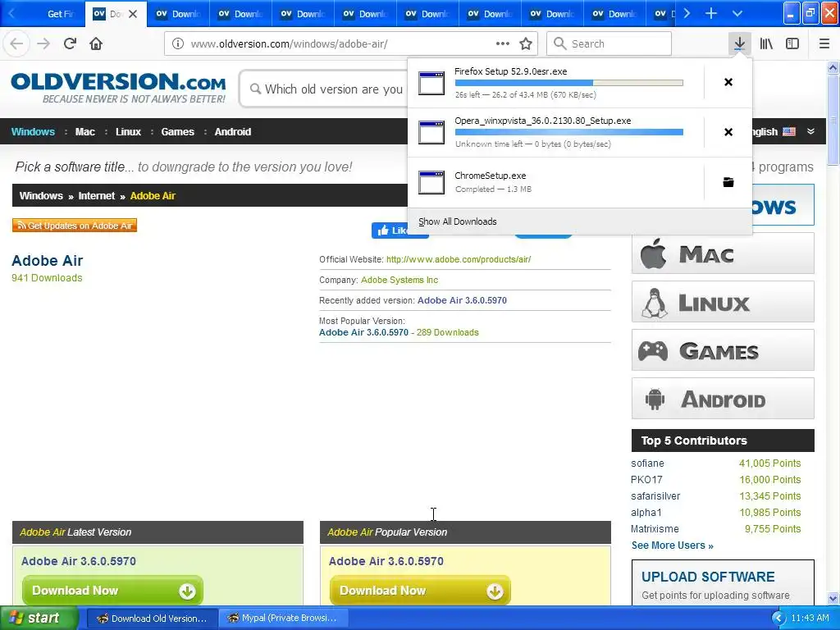Screen dimensions: 840x630
Task: Click See More Users link
Action: [673, 546]
